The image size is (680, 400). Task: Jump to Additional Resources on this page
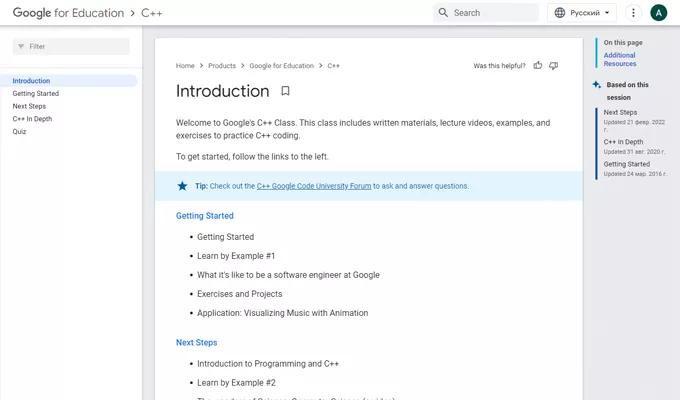click(620, 59)
